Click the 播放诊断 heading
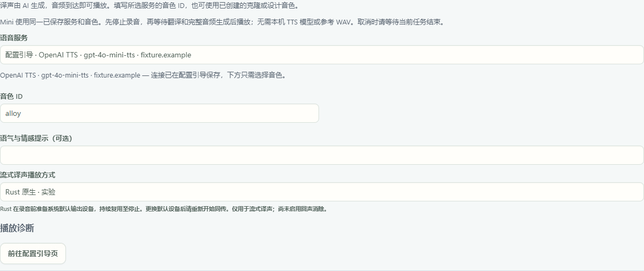 [17, 228]
